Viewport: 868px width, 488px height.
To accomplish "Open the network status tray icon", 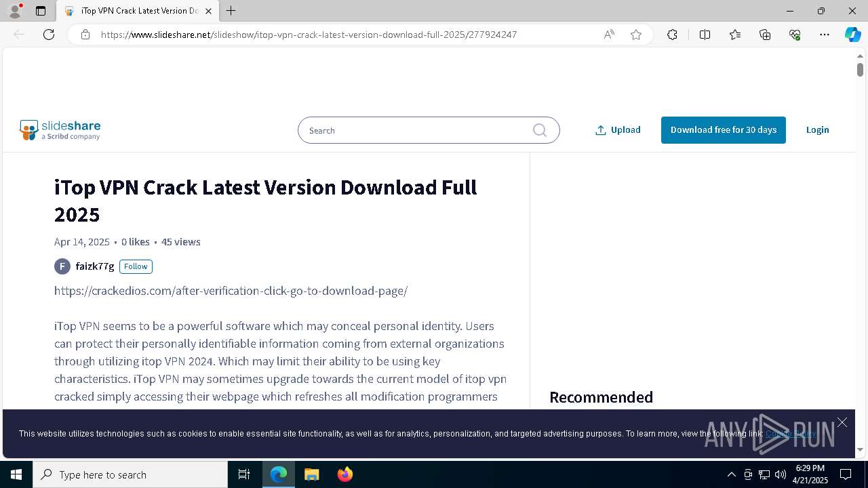I will 764,474.
